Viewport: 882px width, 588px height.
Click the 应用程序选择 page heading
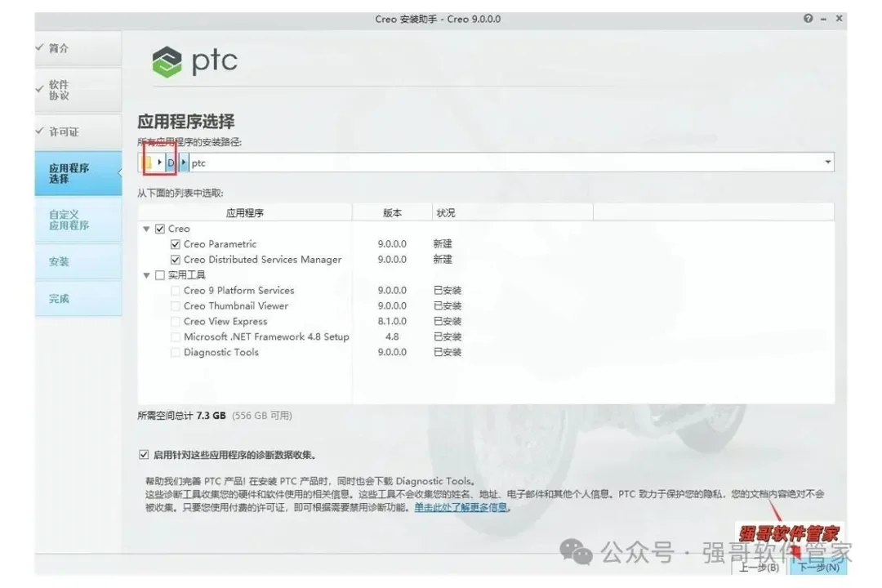(186, 122)
